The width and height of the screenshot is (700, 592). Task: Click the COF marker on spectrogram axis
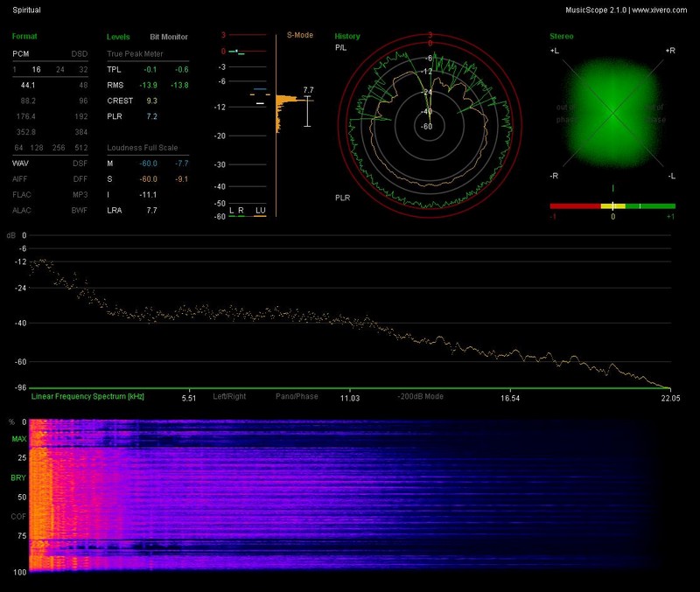click(18, 517)
